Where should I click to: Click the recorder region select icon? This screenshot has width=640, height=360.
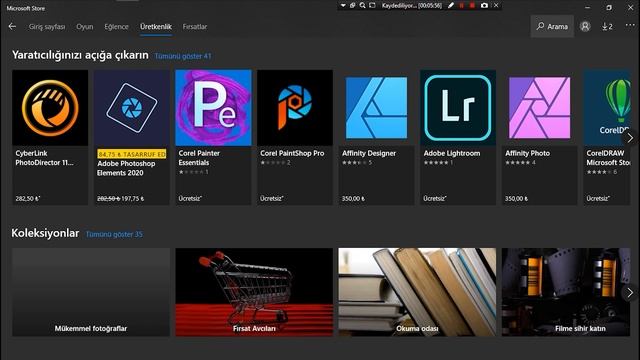(372, 5)
